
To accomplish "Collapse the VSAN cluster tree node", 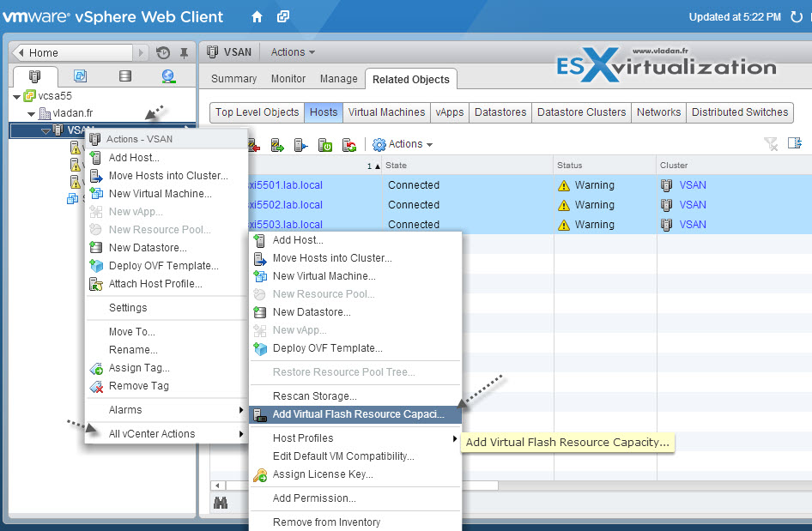I will click(x=45, y=131).
